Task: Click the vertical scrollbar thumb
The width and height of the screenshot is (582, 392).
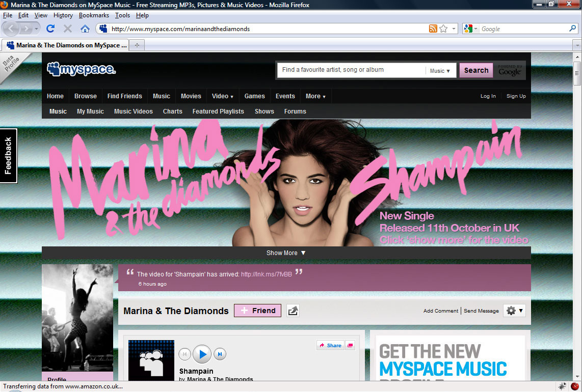Action: point(577,73)
